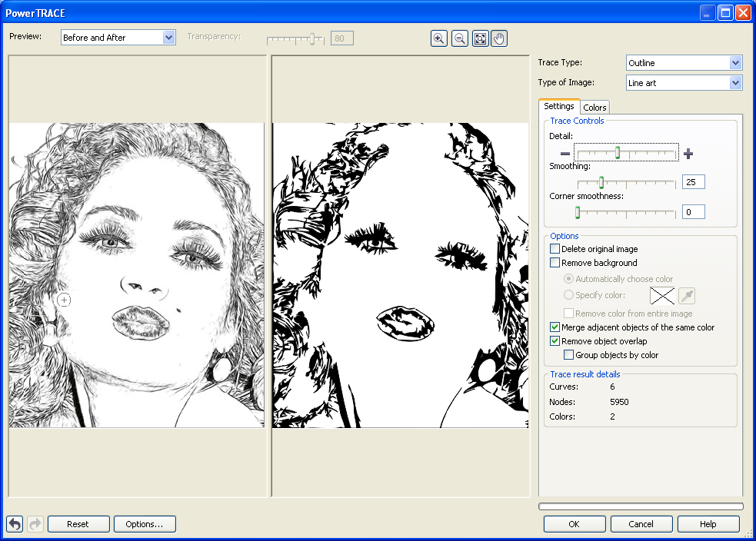Click the Zoom to Fit icon

coord(480,38)
